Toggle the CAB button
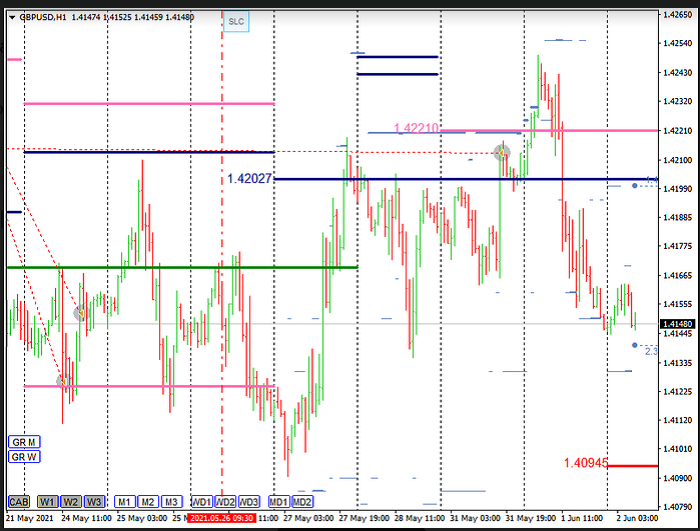 tap(18, 501)
